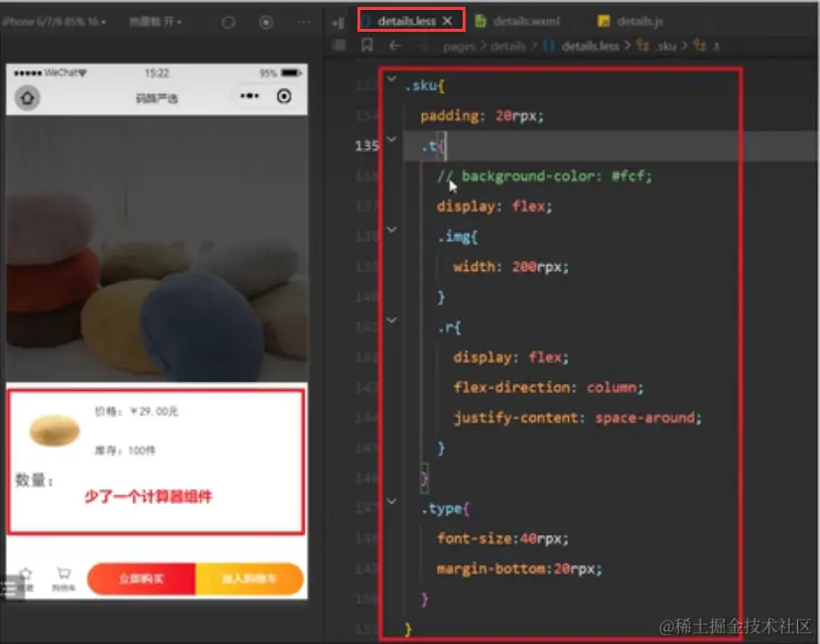Click the 'flex-direction: column;' line

coord(549,387)
